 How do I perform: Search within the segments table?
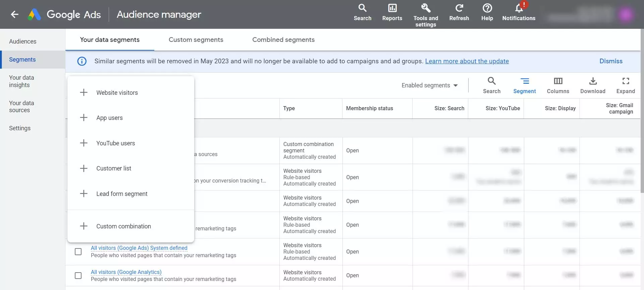click(491, 85)
